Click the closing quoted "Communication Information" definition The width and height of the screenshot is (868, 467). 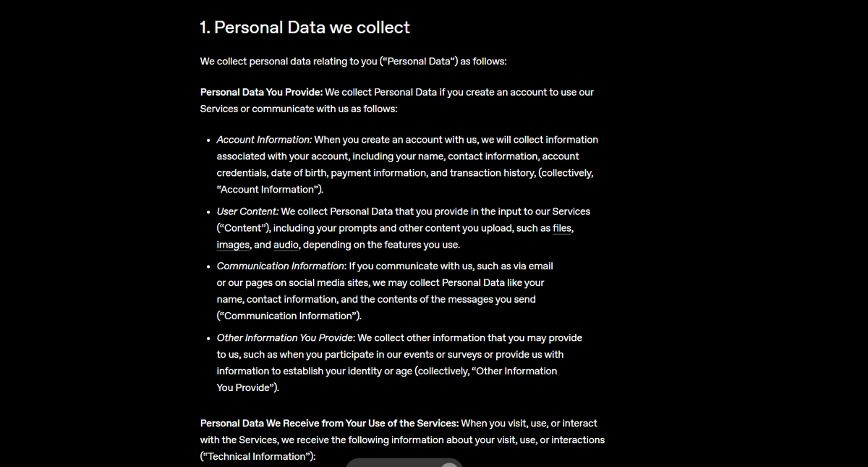tap(287, 316)
